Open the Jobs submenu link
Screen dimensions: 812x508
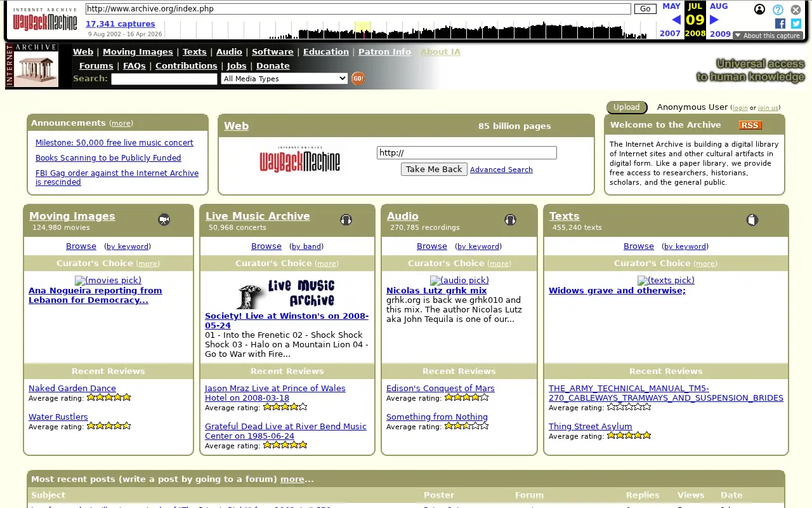point(237,66)
